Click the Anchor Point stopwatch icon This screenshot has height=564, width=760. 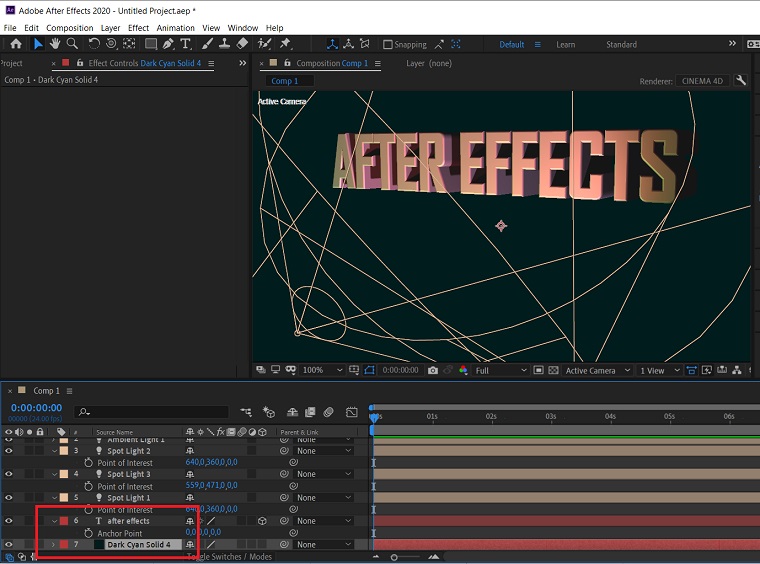point(88,533)
